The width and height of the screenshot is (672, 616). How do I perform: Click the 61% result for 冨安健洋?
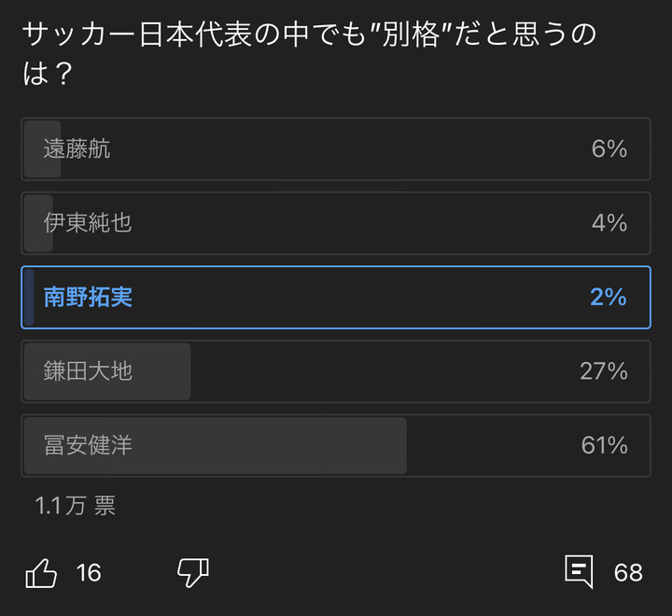[604, 445]
